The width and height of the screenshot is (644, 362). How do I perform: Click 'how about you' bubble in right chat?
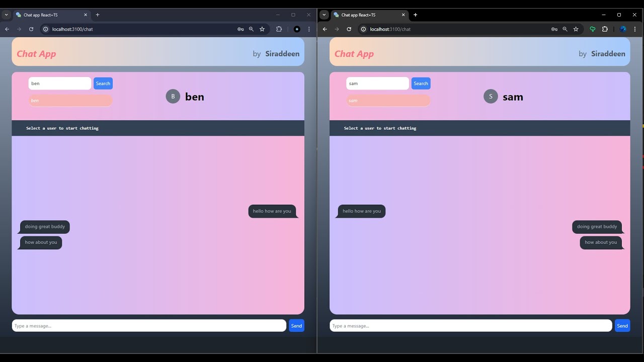coord(601,242)
